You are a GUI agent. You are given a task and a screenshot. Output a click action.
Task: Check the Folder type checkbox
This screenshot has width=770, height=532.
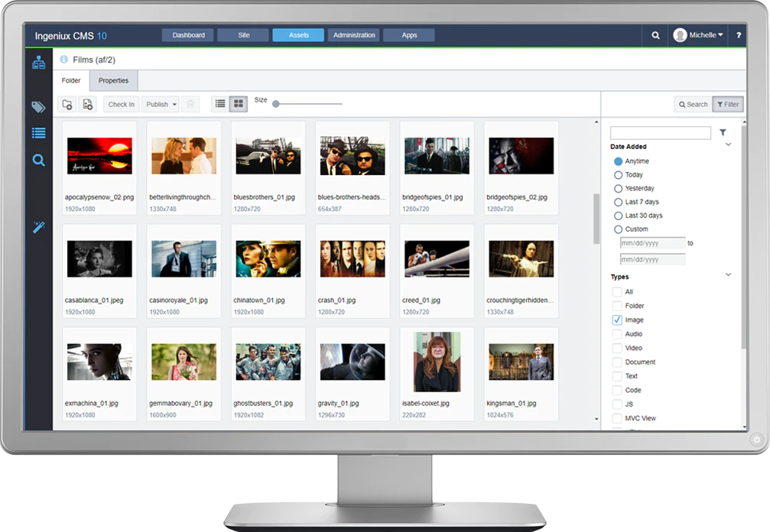(x=617, y=306)
